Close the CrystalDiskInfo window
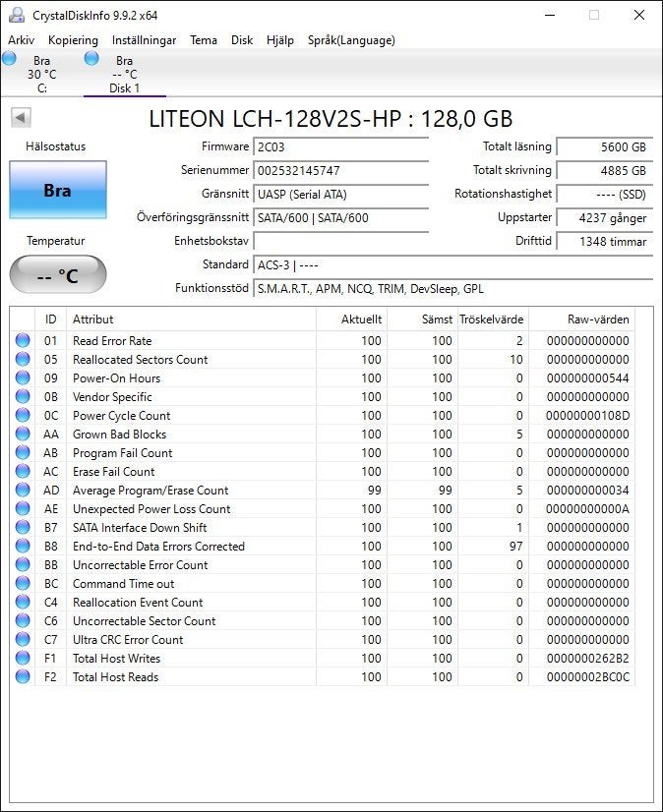This screenshot has height=812, width=663. [639, 15]
